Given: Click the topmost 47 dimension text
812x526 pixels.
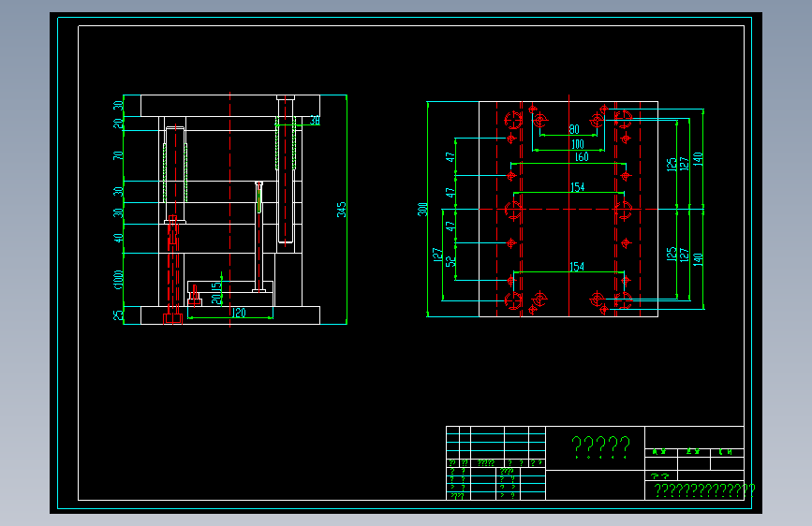Looking at the screenshot, I should 450,156.
